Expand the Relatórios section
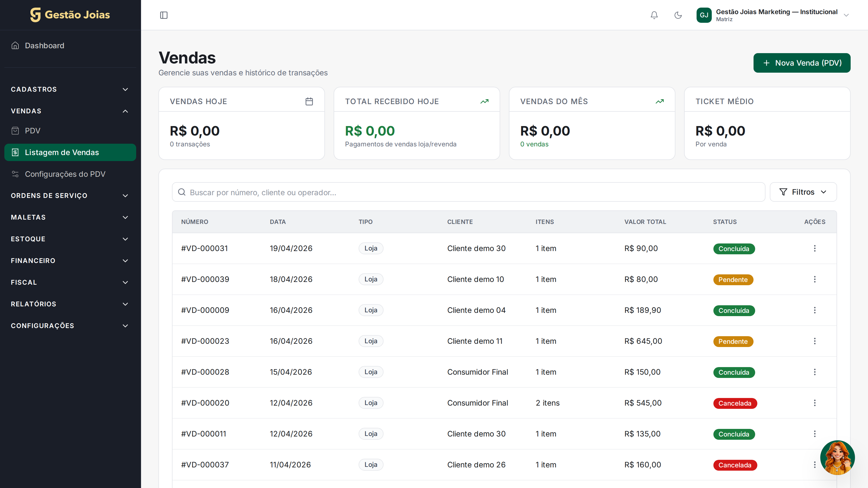This screenshot has width=868, height=488. click(x=70, y=304)
